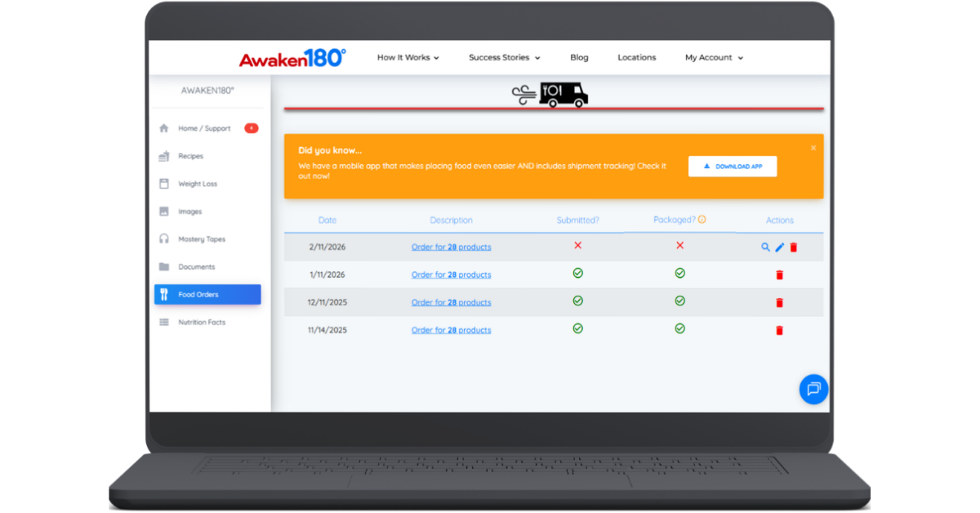This screenshot has height=513, width=980.
Task: Go to the Blog page
Action: (579, 57)
